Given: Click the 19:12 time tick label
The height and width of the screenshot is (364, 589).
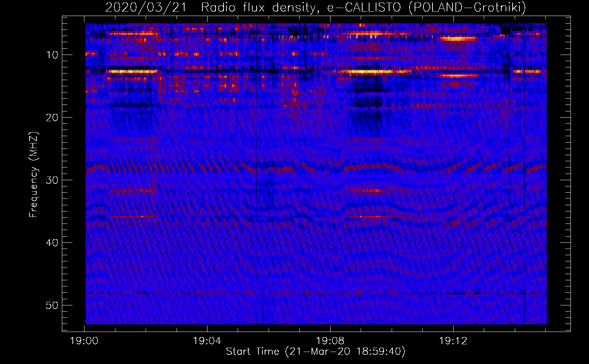Looking at the screenshot, I should pos(453,341).
